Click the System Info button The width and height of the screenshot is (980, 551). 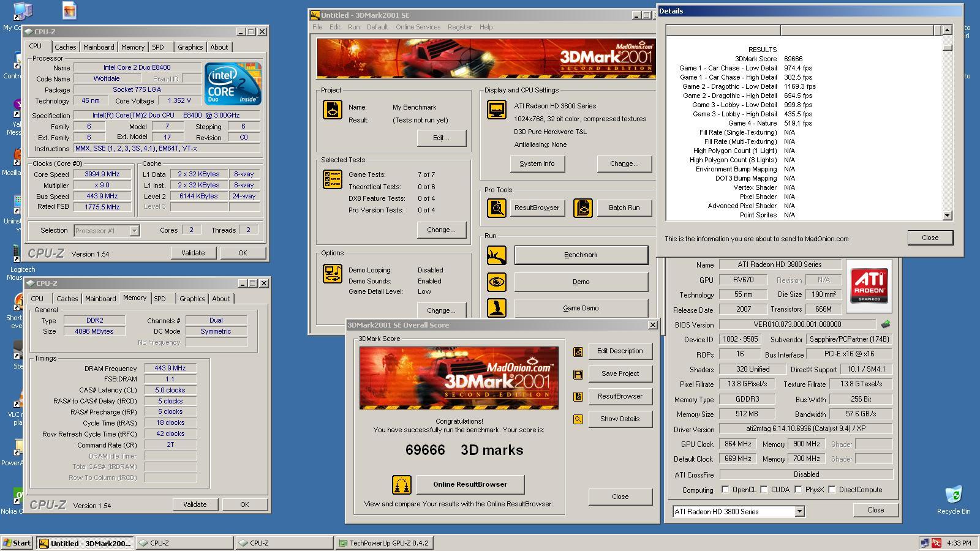tap(537, 163)
